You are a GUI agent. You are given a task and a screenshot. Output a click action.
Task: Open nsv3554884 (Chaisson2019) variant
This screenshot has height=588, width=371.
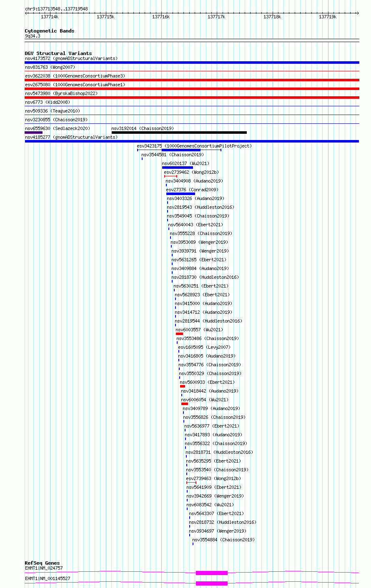tap(223, 540)
